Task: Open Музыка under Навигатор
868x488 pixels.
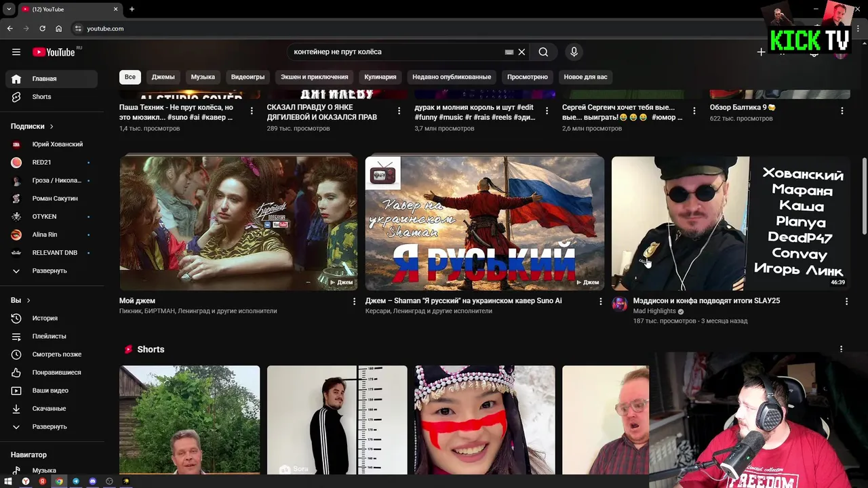Action: pyautogui.click(x=52, y=470)
